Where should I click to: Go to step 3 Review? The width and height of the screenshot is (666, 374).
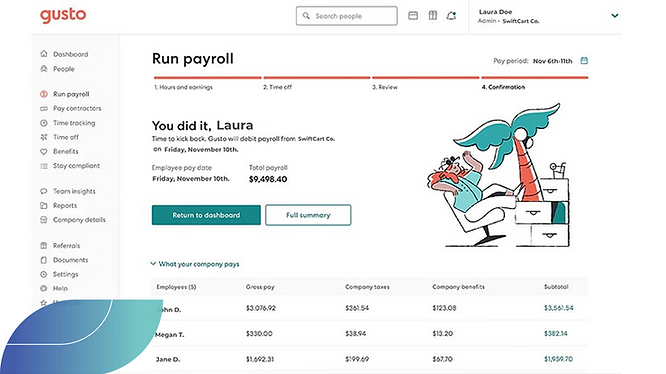[385, 87]
